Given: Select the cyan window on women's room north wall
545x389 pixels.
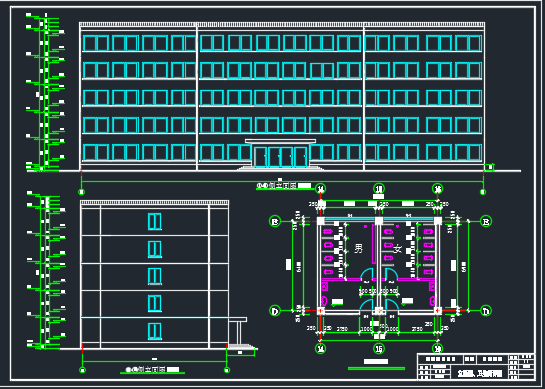Looking at the screenshot, I should [408, 220].
